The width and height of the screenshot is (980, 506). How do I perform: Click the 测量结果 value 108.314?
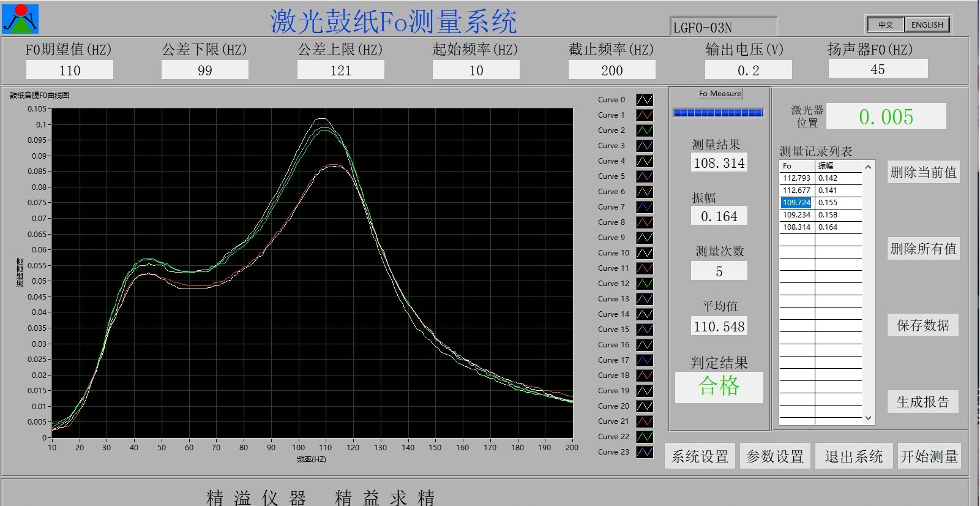click(719, 163)
